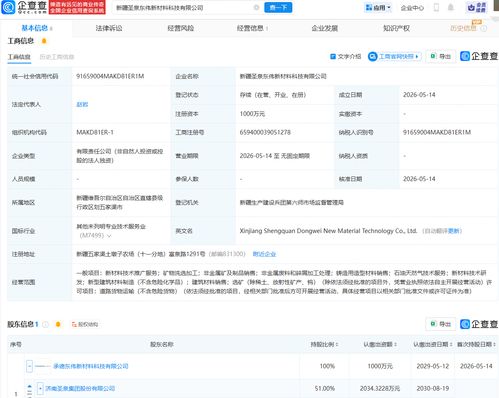Open the mobile app phone icon
Image resolution: width=499 pixels, height=398 pixels.
coord(436,7)
